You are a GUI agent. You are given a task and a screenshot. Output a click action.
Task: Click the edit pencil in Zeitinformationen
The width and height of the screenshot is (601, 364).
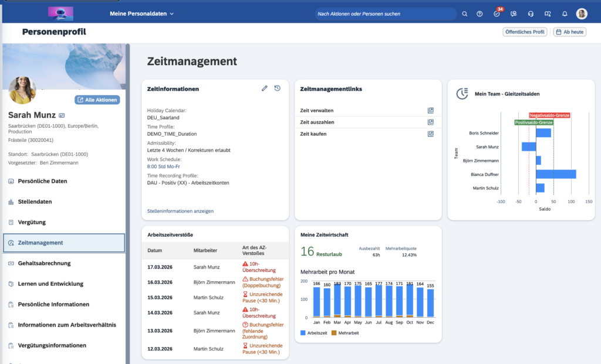click(x=265, y=89)
